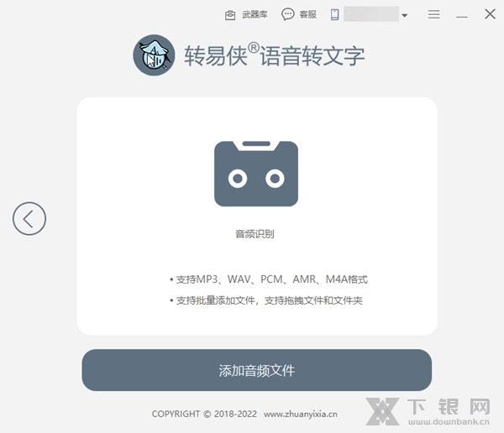Screen dimensions: 504x433
Task: Click the 转易侠 logo icon
Action: tap(154, 55)
